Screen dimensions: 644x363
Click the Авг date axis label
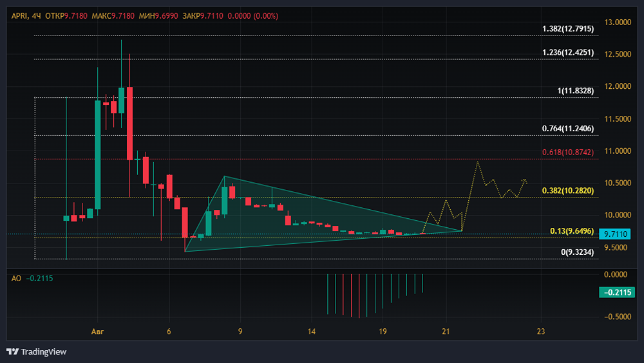(x=97, y=331)
